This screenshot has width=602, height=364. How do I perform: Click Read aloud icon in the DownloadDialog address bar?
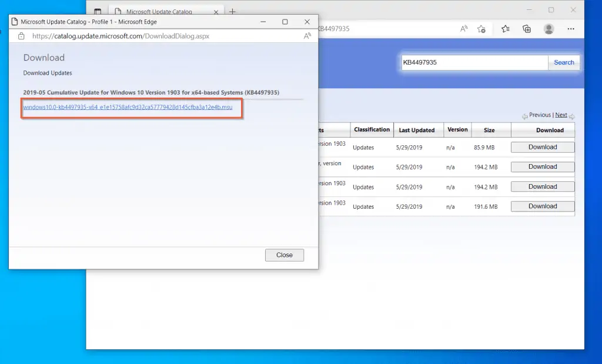[307, 36]
